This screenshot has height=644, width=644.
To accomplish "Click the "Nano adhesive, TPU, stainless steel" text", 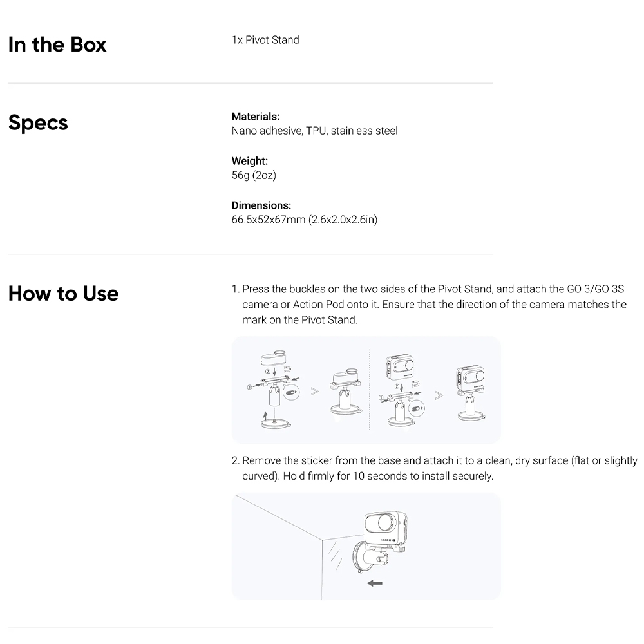I will [x=315, y=131].
